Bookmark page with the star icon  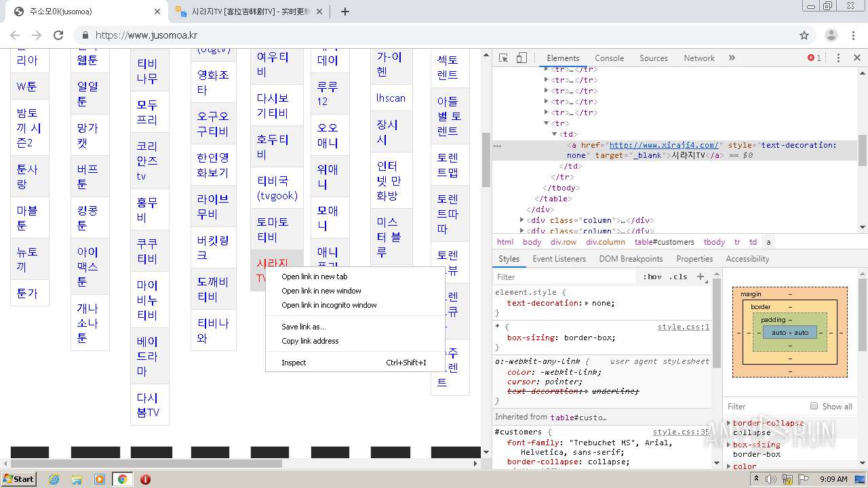[804, 35]
